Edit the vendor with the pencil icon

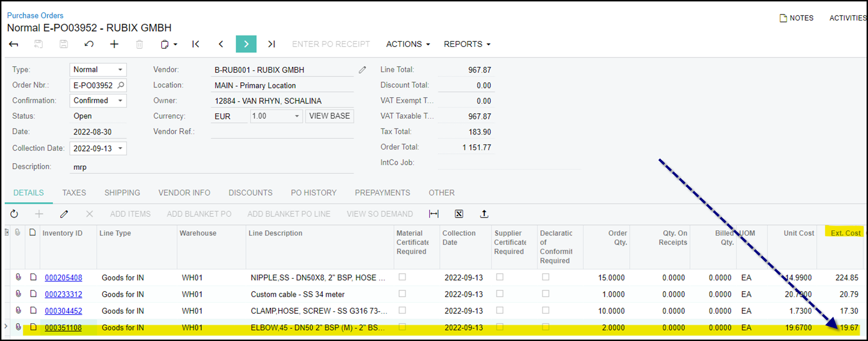tap(362, 70)
